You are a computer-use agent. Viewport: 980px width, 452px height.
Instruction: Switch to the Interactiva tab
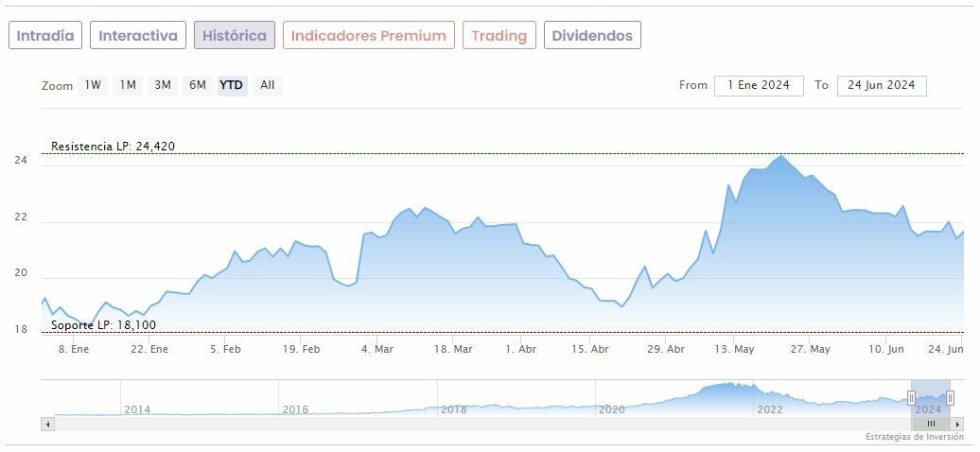pos(138,36)
